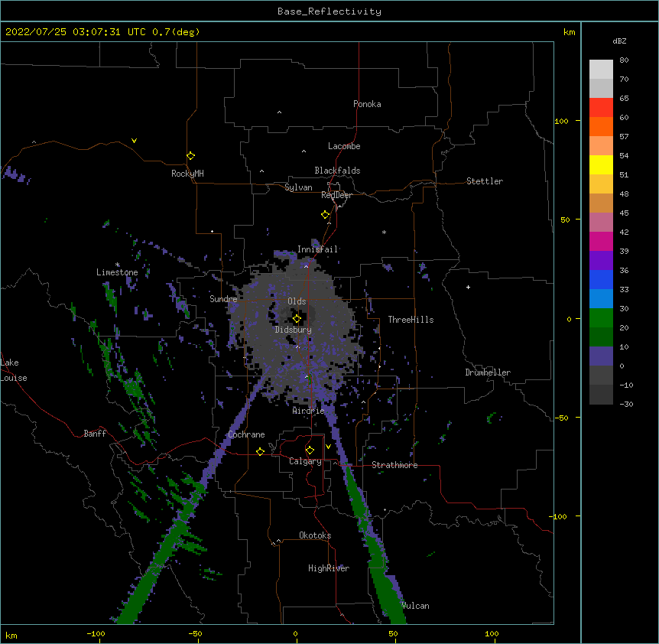Choose the light green 20-30 dBZ swatch
Viewport: 659px width, 644px height.
click(x=601, y=318)
